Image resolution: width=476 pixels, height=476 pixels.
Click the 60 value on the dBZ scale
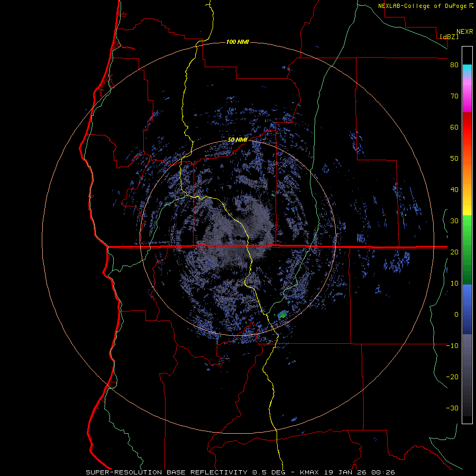(454, 127)
